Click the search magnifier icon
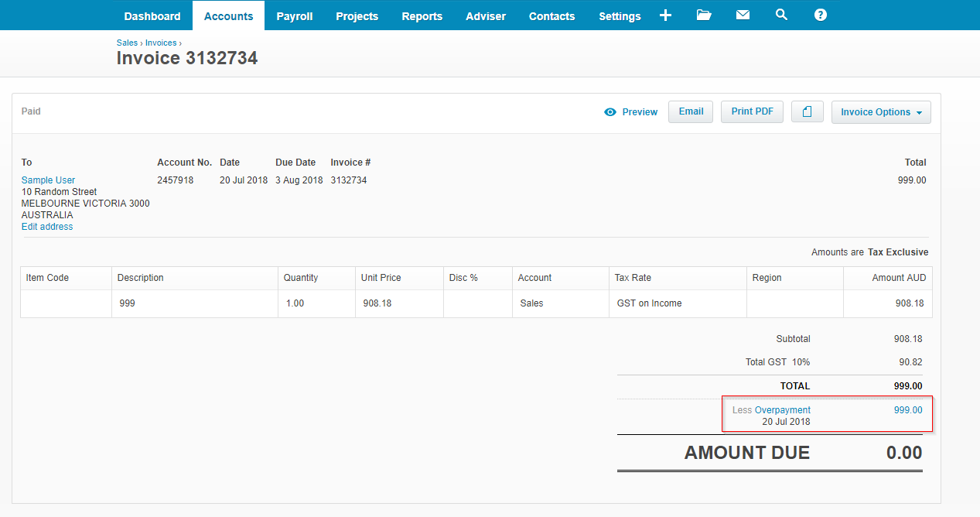This screenshot has width=980, height=517. [x=781, y=15]
